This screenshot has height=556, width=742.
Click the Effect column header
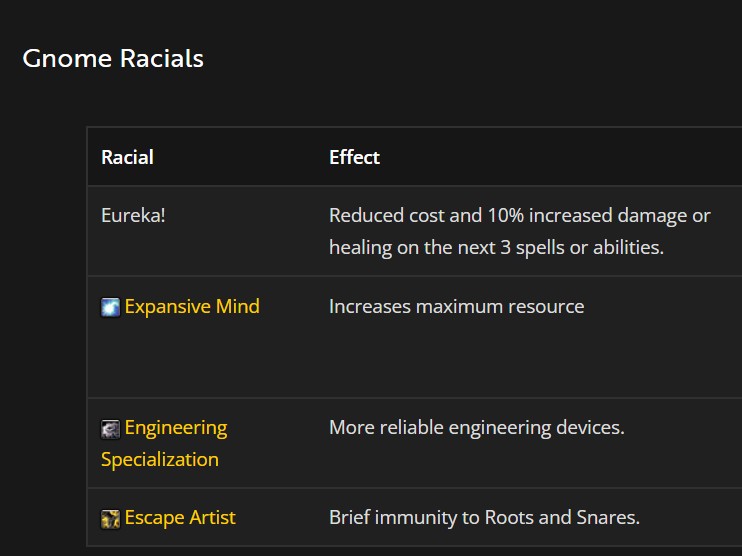pyautogui.click(x=354, y=157)
